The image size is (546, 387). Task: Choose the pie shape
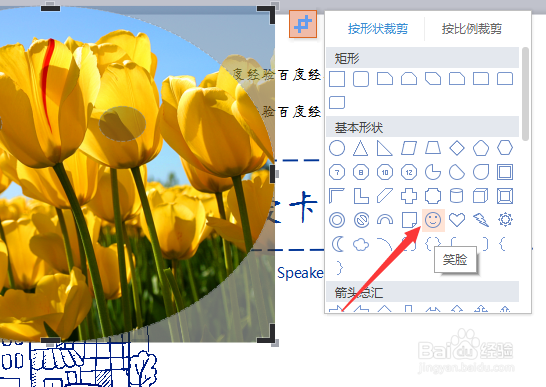coord(433,172)
